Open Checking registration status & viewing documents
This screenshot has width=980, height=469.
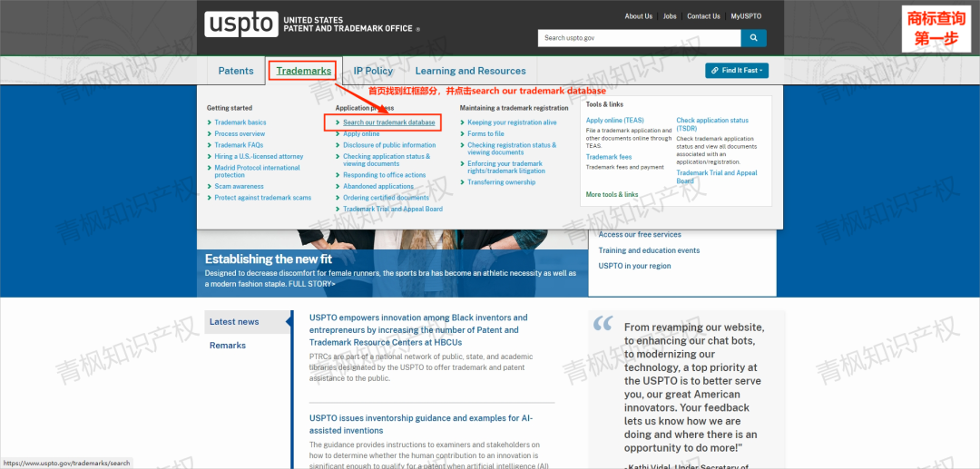tap(512, 149)
